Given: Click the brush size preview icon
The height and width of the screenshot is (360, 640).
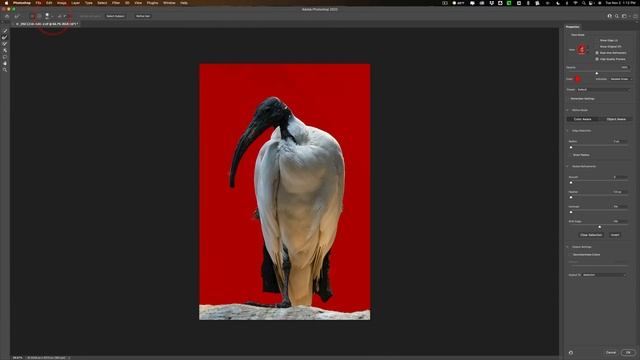Looking at the screenshot, I should [47, 16].
